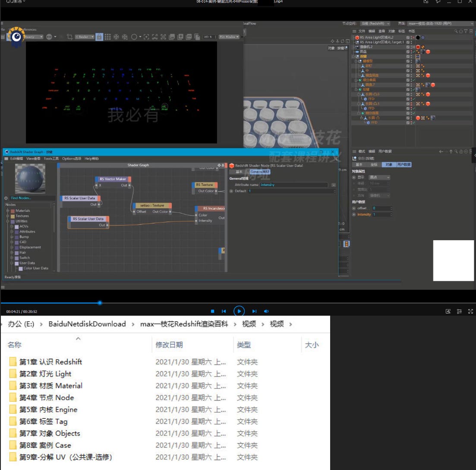Image resolution: width=476 pixels, height=470 pixels.
Task: Click the up arrow in attribute manager
Action: tap(451, 152)
